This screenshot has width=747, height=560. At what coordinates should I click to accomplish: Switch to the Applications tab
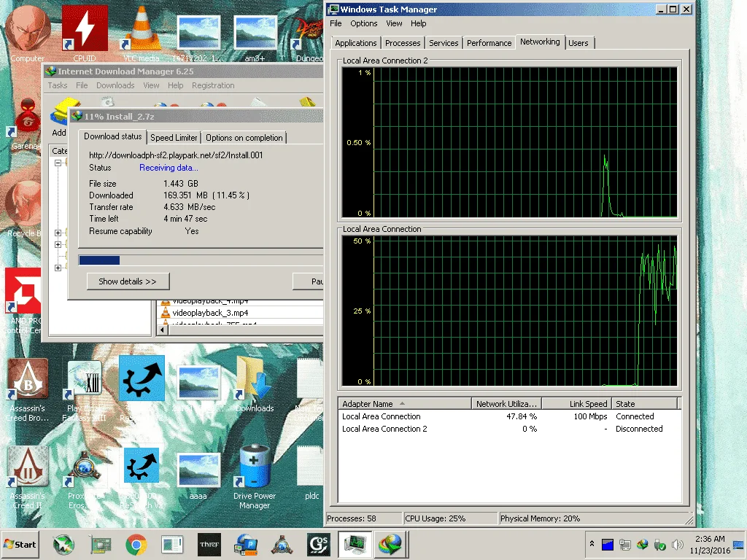[x=355, y=43]
